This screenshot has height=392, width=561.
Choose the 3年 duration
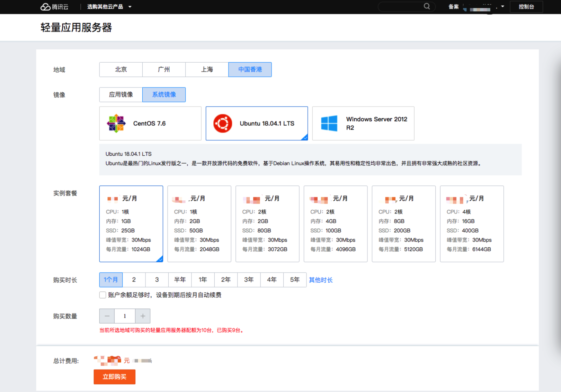249,280
